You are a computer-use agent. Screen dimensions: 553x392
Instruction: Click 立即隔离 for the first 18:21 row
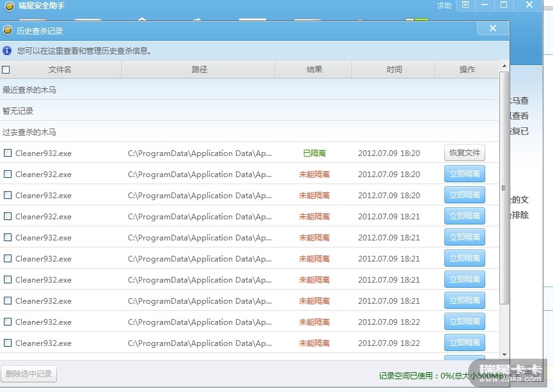click(x=465, y=216)
